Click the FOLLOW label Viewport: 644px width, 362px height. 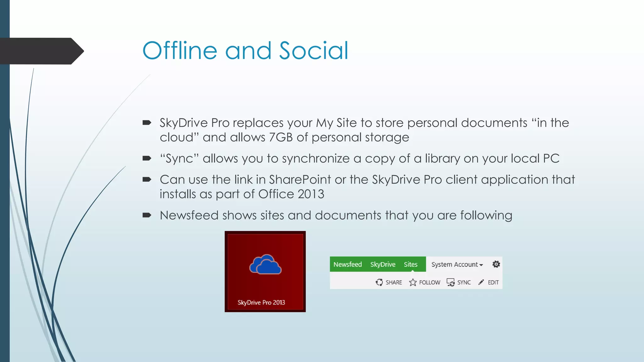[430, 282]
